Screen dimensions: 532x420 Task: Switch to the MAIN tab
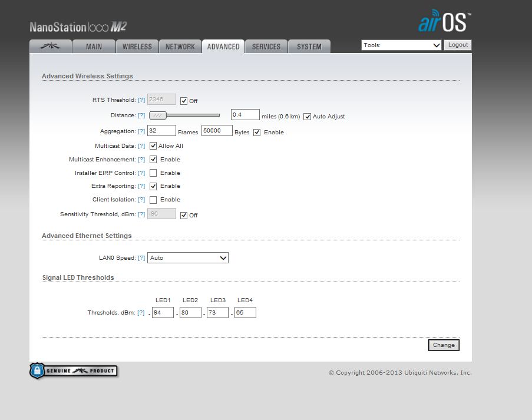pyautogui.click(x=94, y=47)
